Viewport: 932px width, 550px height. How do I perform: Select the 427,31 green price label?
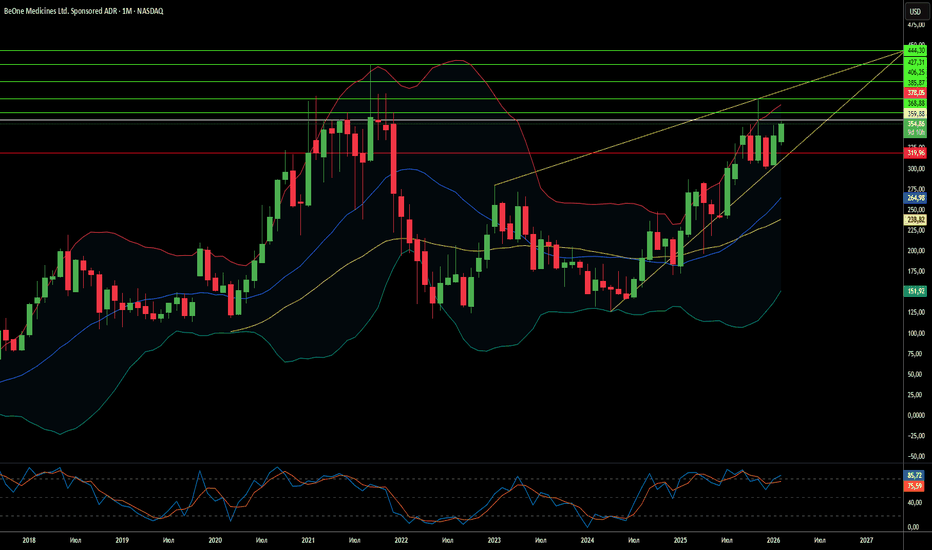click(915, 61)
